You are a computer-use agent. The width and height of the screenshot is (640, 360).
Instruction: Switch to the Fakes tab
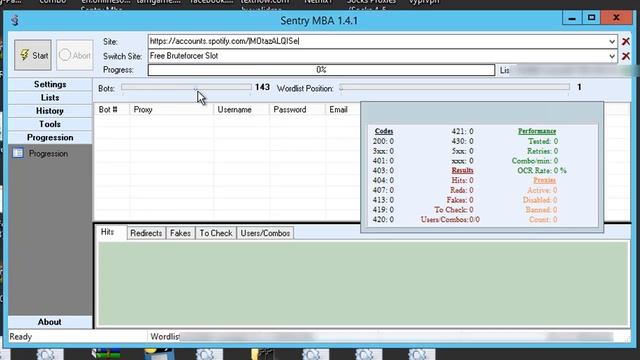(180, 233)
